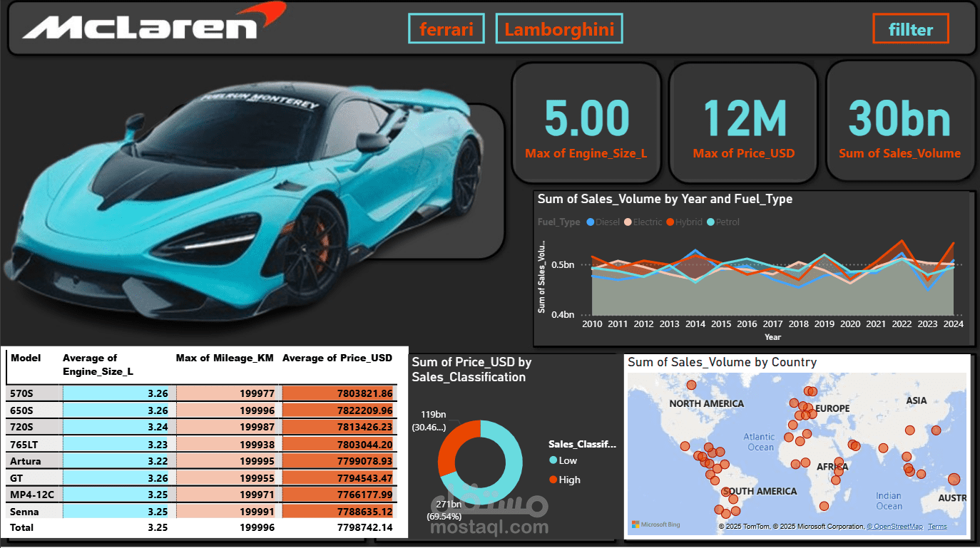The image size is (980, 548).
Task: Click the 2018 year axis label
Action: (x=798, y=324)
